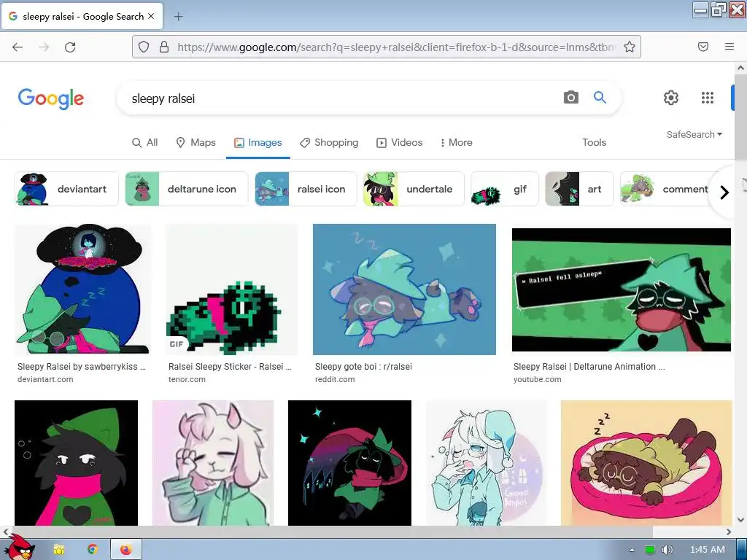747x560 pixels.
Task: Expand the SafeSearch dropdown
Action: coord(694,135)
